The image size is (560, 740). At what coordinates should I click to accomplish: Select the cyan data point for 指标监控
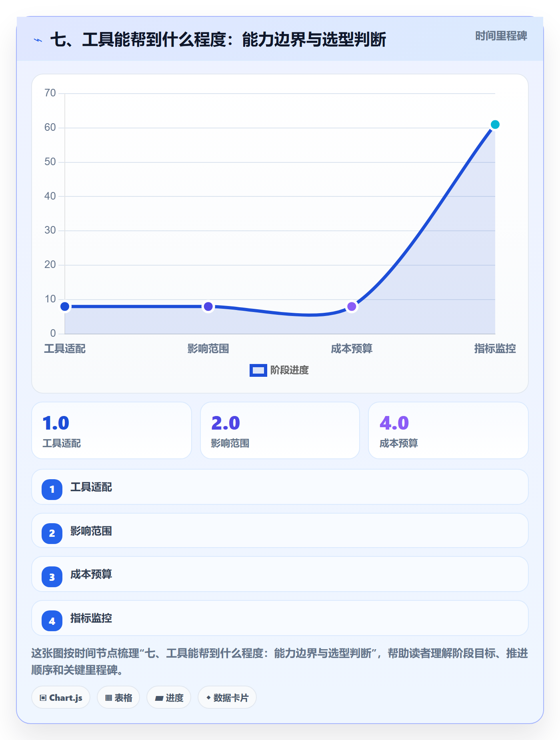click(495, 124)
